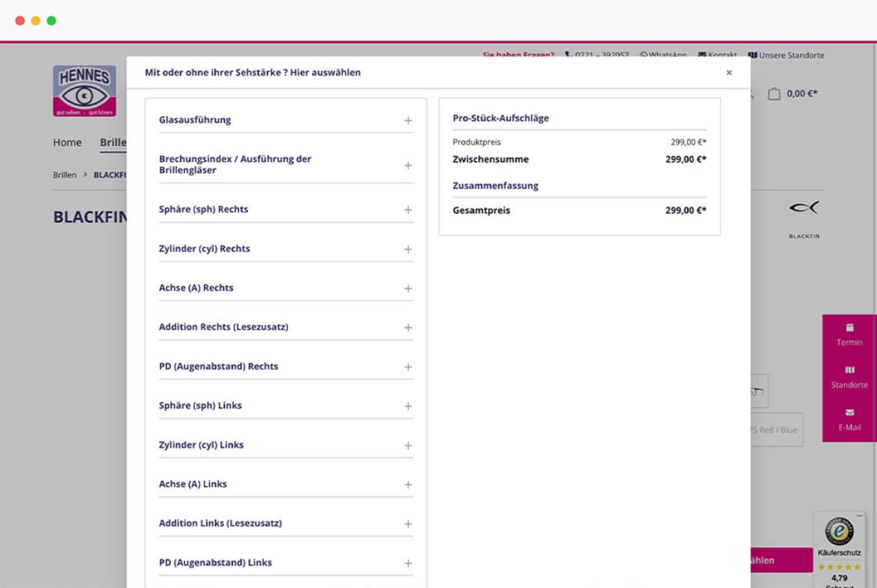Go to the Home menu item
877x588 pixels.
[68, 142]
